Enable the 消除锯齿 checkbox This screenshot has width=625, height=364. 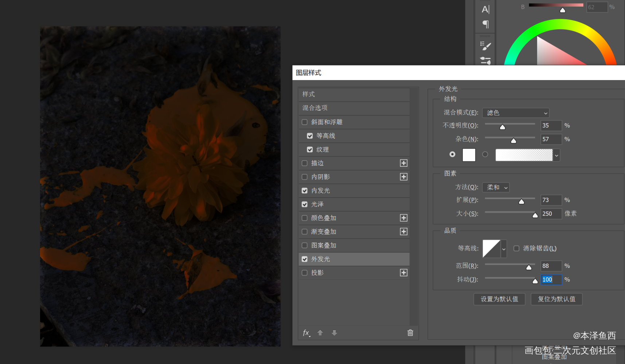pos(516,248)
